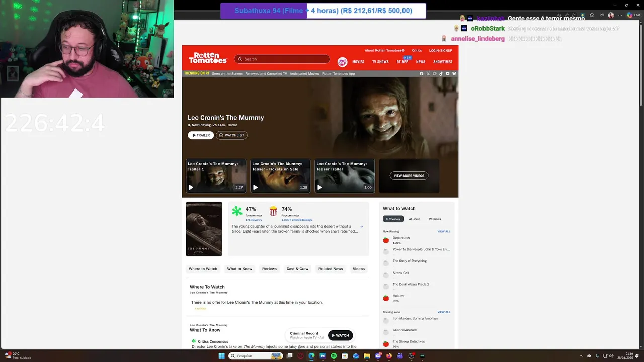This screenshot has width=644, height=362.
Task: Open the X (Twitter) social icon
Action: click(428, 74)
